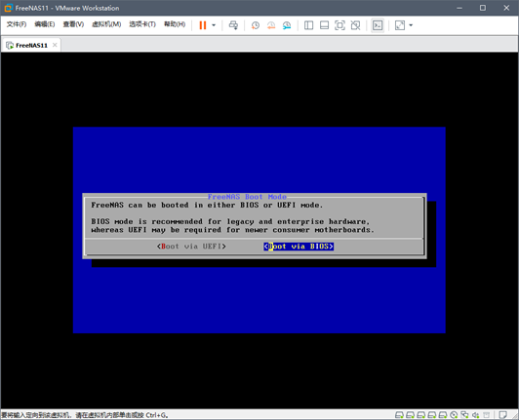
Task: Open the 查看(V) menu
Action: coord(73,24)
